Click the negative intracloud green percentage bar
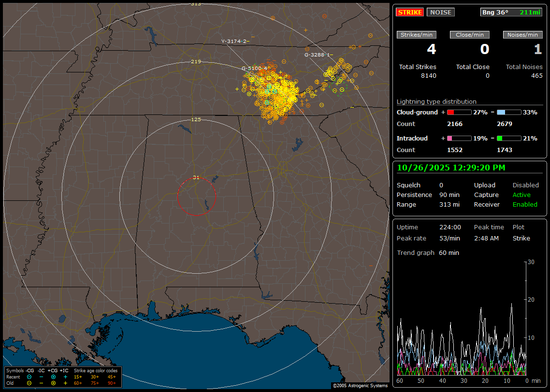 pos(509,138)
